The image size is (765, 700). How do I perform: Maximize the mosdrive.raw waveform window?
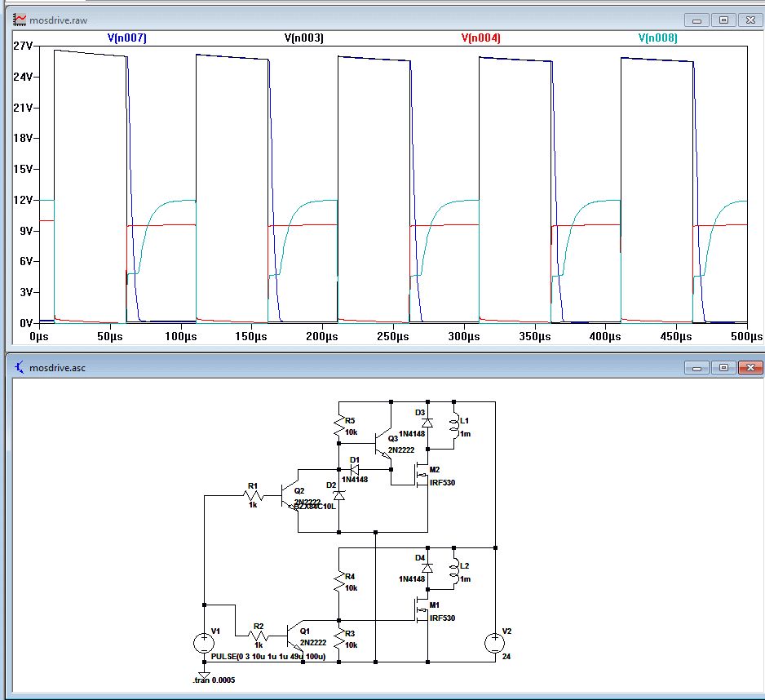coord(723,20)
